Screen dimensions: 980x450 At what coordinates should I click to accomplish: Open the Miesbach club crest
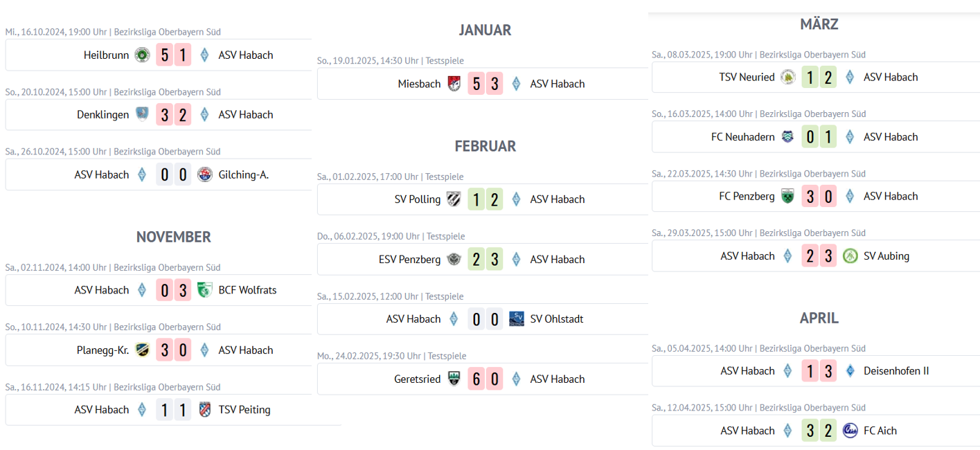[454, 84]
